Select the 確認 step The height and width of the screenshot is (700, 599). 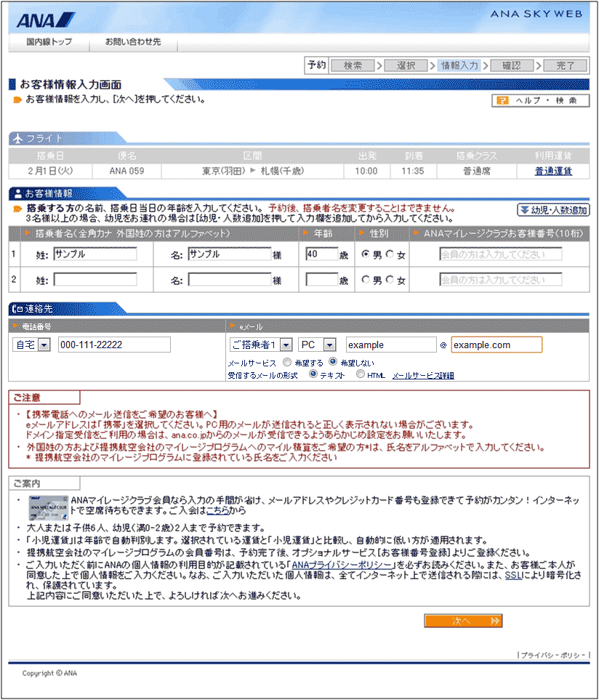(512, 65)
